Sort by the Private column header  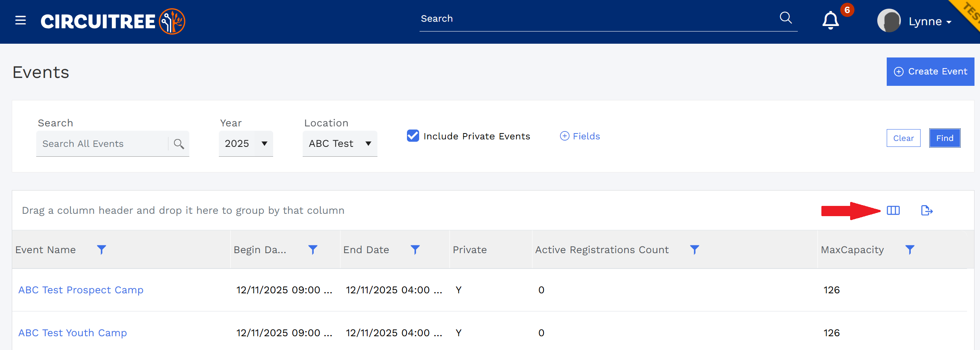click(x=470, y=250)
